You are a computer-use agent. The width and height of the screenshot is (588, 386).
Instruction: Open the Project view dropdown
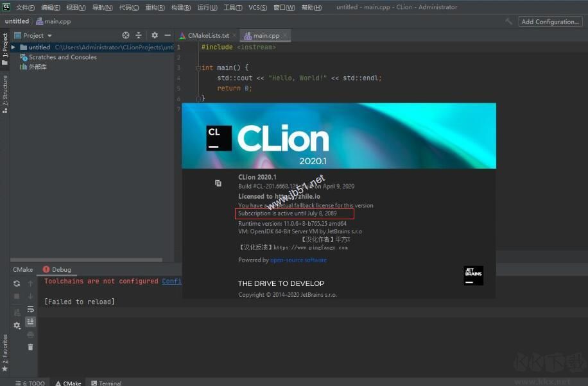pyautogui.click(x=35, y=35)
